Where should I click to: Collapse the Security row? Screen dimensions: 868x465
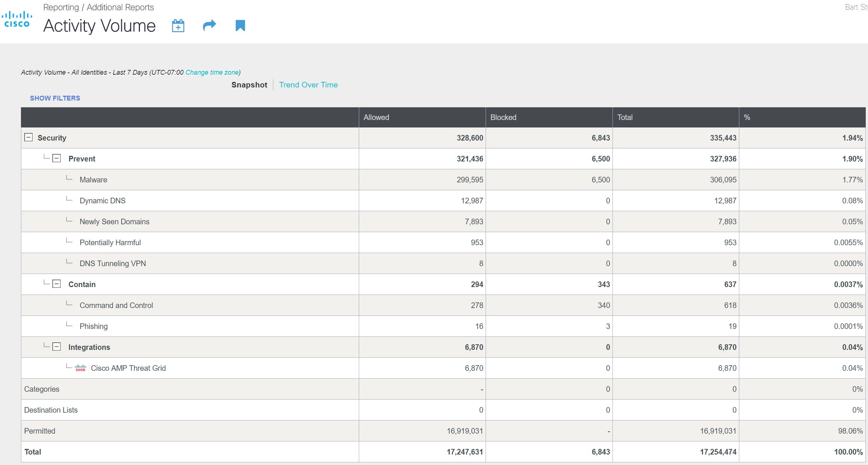pos(28,138)
